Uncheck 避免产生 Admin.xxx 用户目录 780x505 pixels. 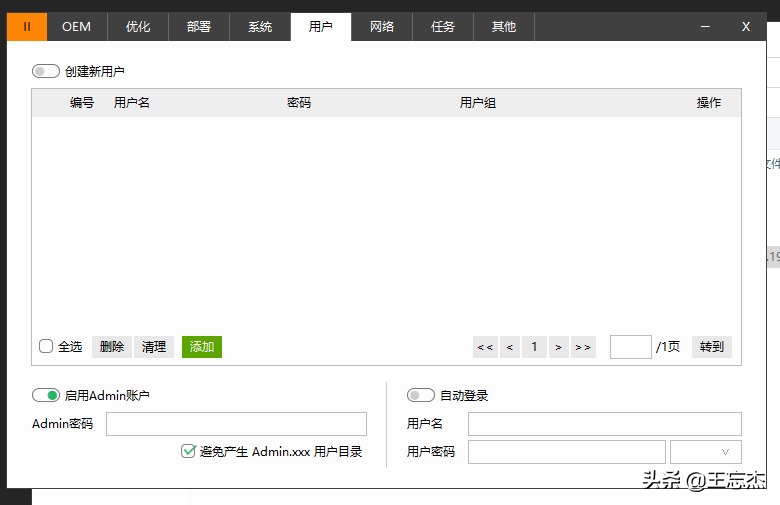point(188,451)
